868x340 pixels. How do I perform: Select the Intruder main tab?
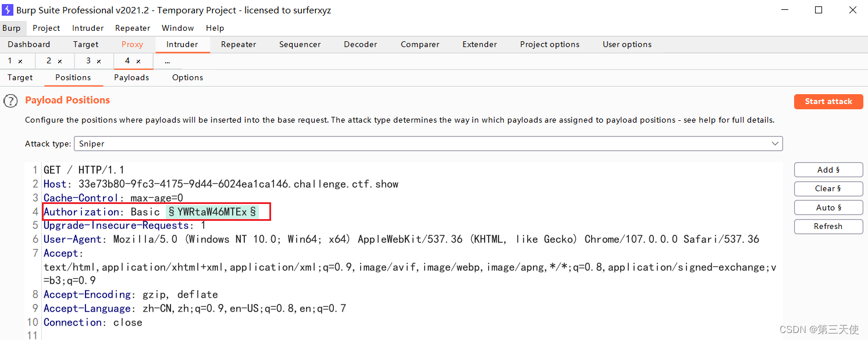tap(182, 44)
